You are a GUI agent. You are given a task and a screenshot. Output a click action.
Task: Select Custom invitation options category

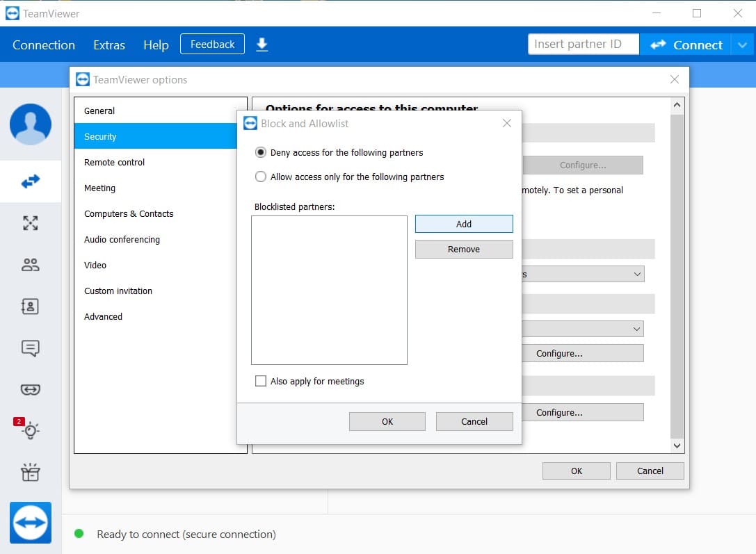[156, 291]
